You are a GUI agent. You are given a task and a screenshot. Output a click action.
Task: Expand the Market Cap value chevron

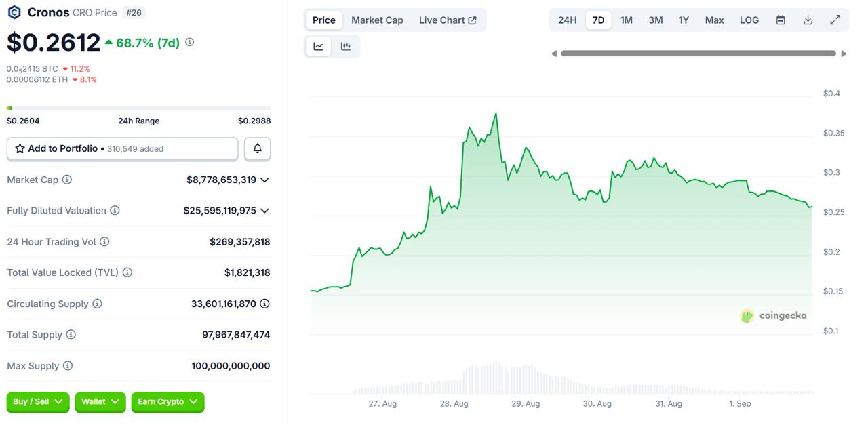click(264, 180)
